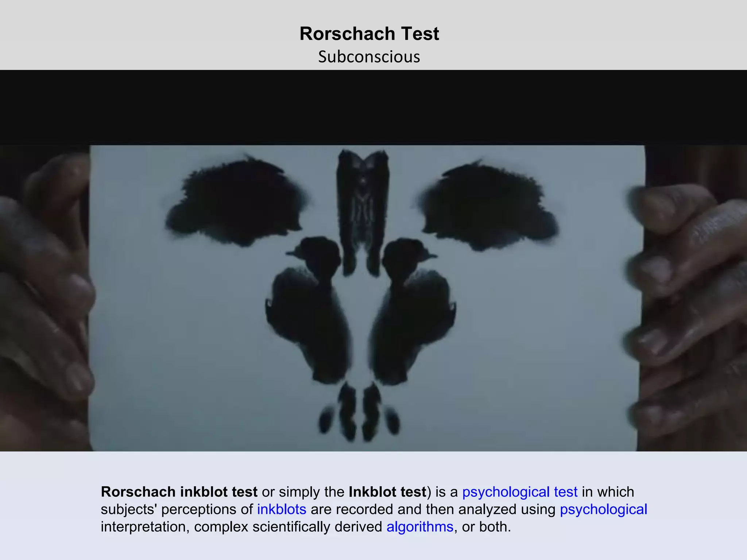Open the 'psychological test' hyperlink

tap(520, 492)
